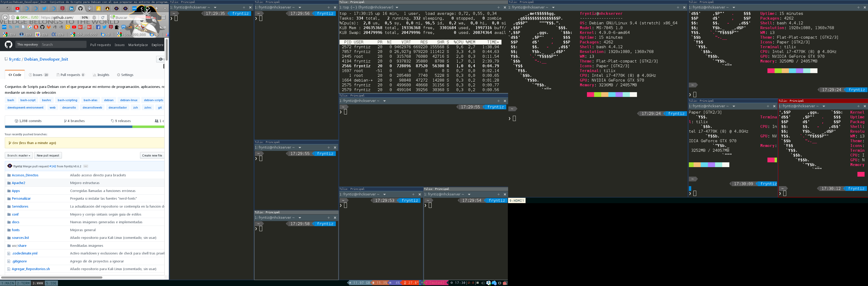Click the YouTube pinned tab icon
Image resolution: width=868 pixels, height=286 pixels.
17,8
